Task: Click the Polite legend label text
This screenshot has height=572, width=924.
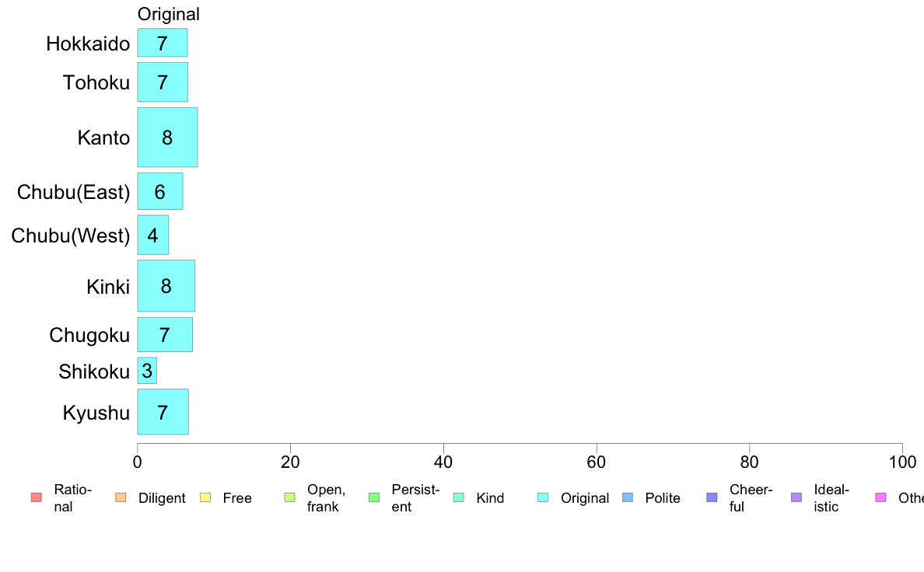Action: 663,498
